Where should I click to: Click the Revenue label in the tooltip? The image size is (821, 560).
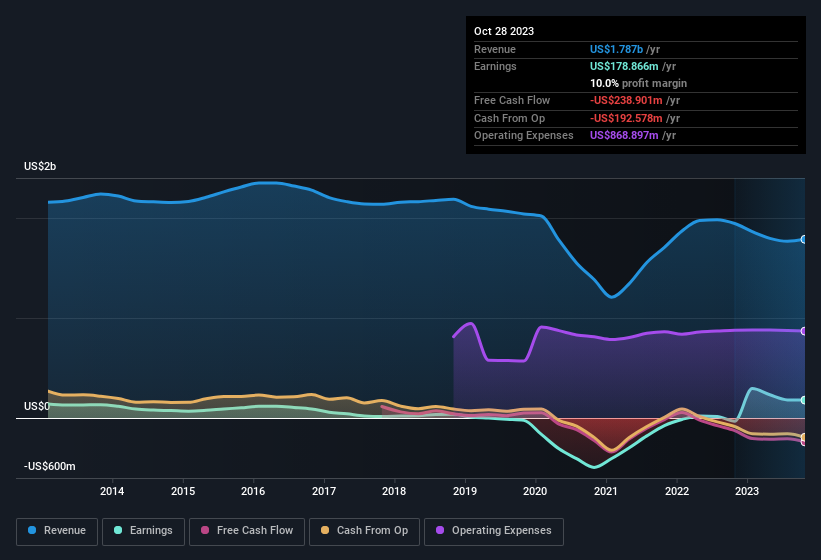pyautogui.click(x=495, y=49)
